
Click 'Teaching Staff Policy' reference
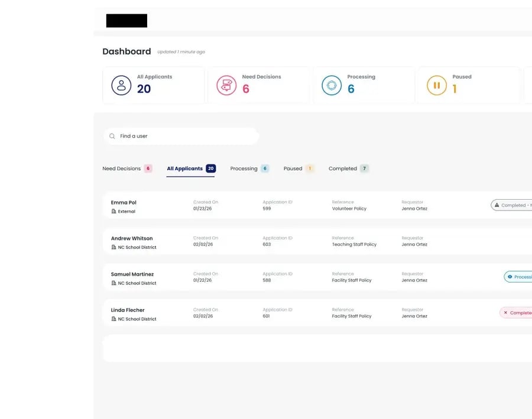tap(354, 244)
